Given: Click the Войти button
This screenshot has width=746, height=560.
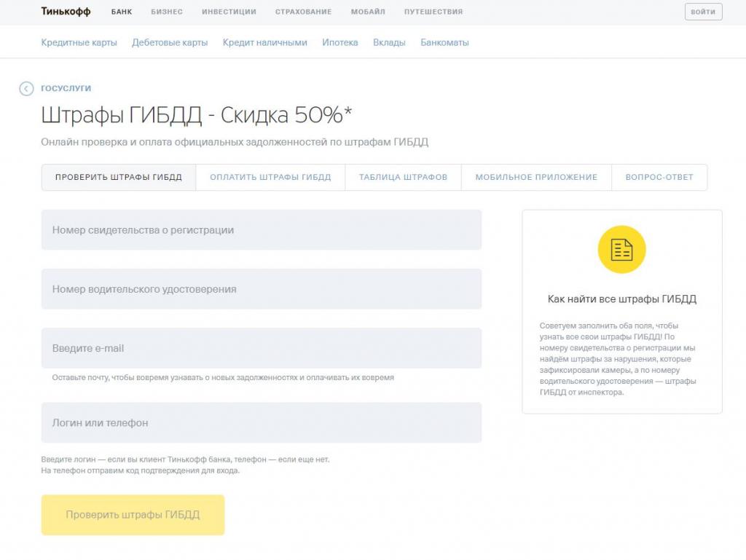Looking at the screenshot, I should tap(703, 12).
